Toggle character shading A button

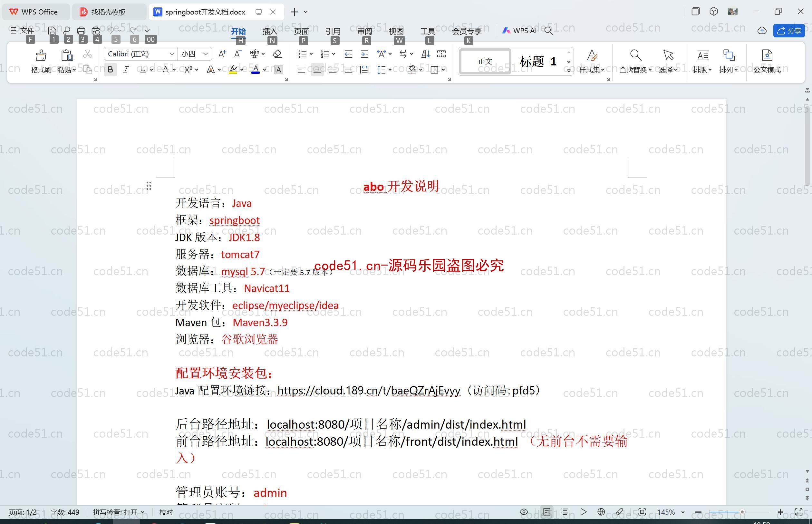coord(279,70)
